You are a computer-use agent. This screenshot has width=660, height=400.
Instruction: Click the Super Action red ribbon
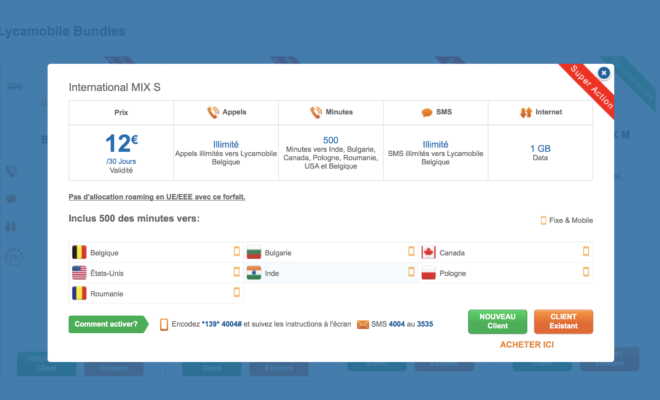[x=590, y=88]
